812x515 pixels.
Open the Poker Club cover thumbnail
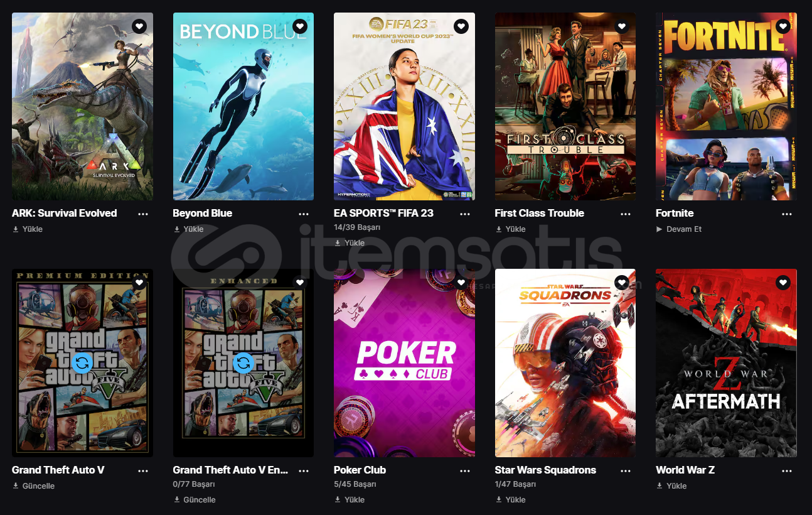tap(404, 363)
